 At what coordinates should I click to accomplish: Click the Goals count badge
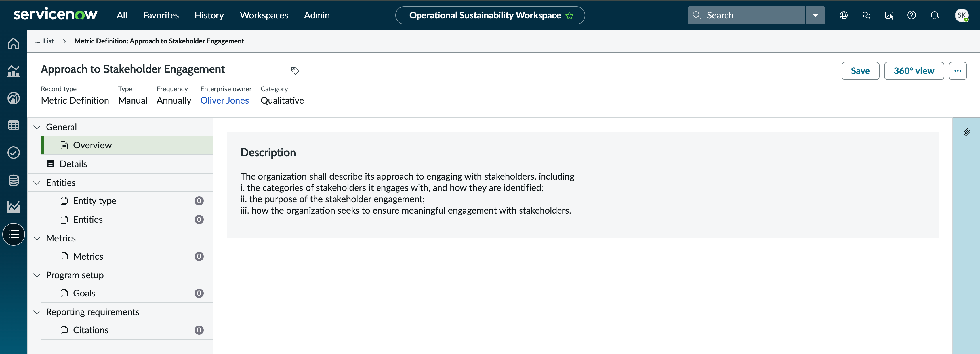[x=199, y=293]
